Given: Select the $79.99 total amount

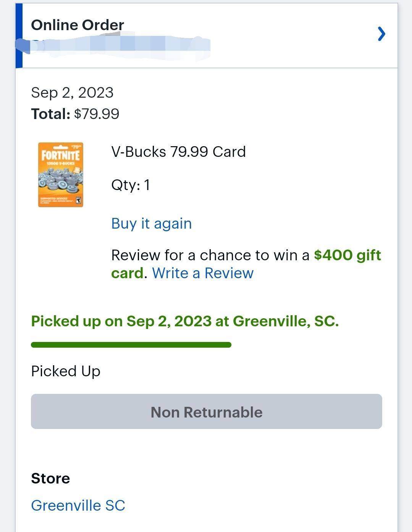Looking at the screenshot, I should [97, 114].
